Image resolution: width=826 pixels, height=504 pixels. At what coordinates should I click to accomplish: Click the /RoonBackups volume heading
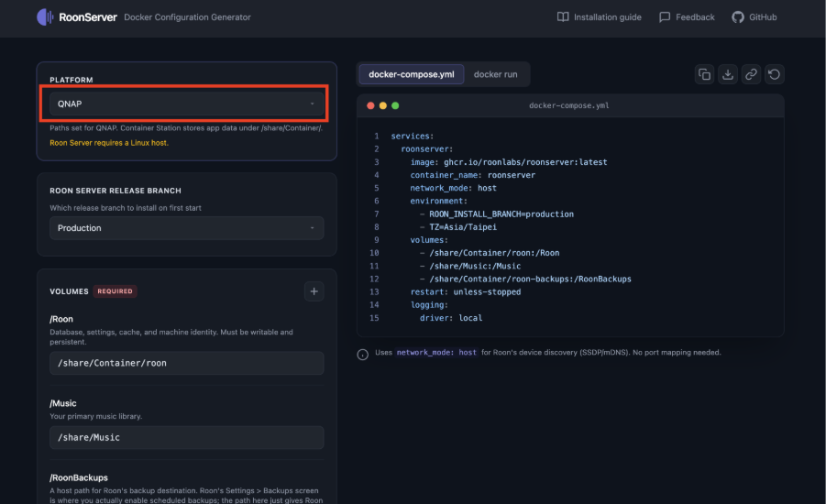click(79, 477)
